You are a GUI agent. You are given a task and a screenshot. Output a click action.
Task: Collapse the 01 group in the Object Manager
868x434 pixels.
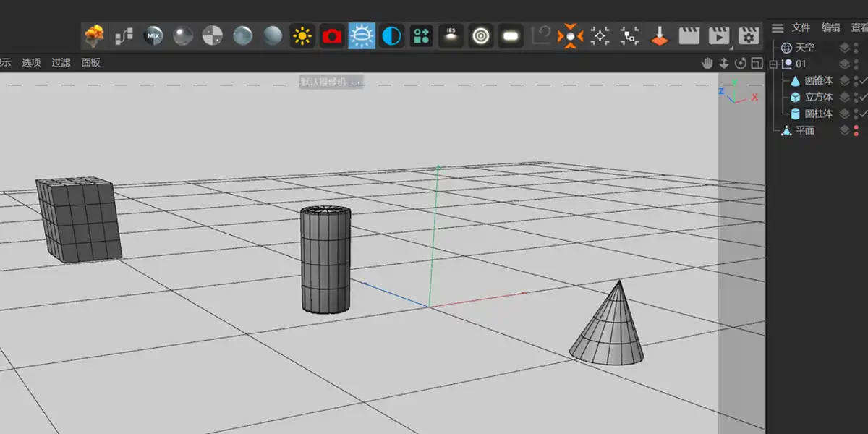click(x=773, y=64)
